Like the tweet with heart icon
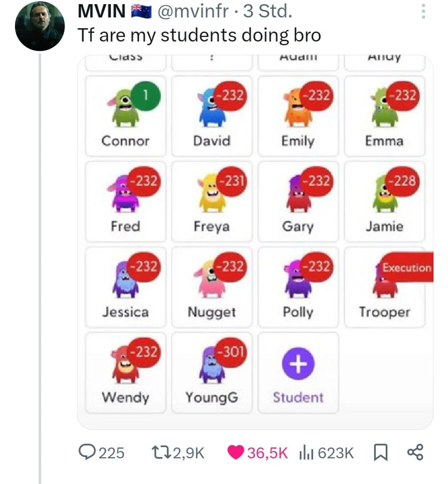The width and height of the screenshot is (448, 484). point(236,452)
